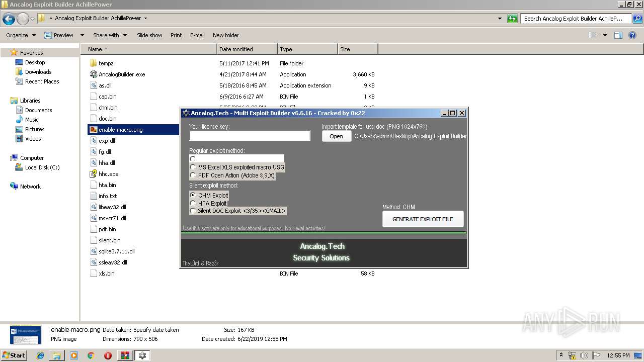Select the CHM Exploit radio button

point(193,195)
